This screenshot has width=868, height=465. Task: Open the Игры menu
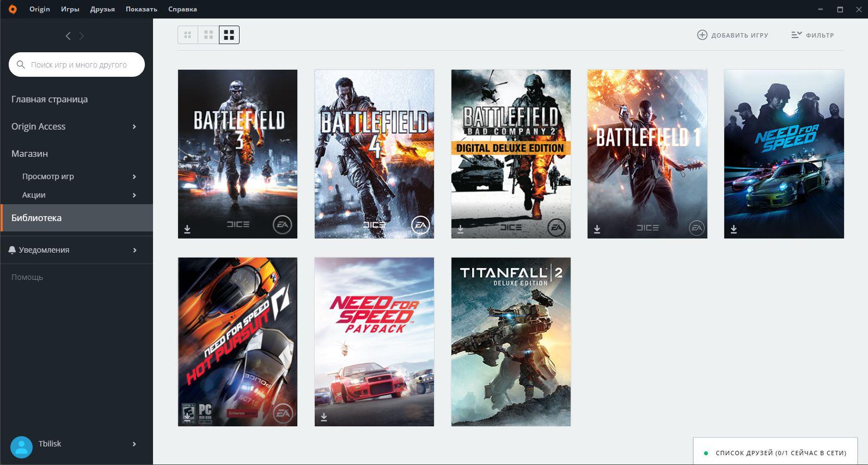[70, 9]
